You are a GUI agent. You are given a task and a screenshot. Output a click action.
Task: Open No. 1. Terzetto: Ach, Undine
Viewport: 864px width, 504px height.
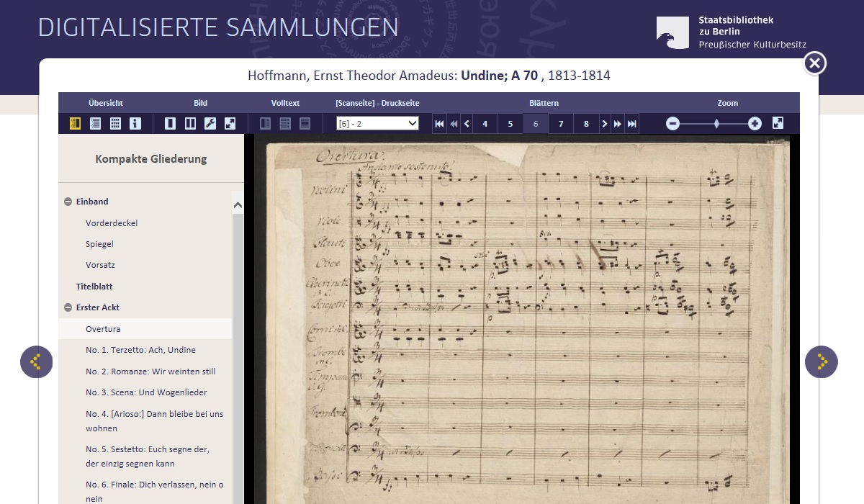[x=140, y=350]
